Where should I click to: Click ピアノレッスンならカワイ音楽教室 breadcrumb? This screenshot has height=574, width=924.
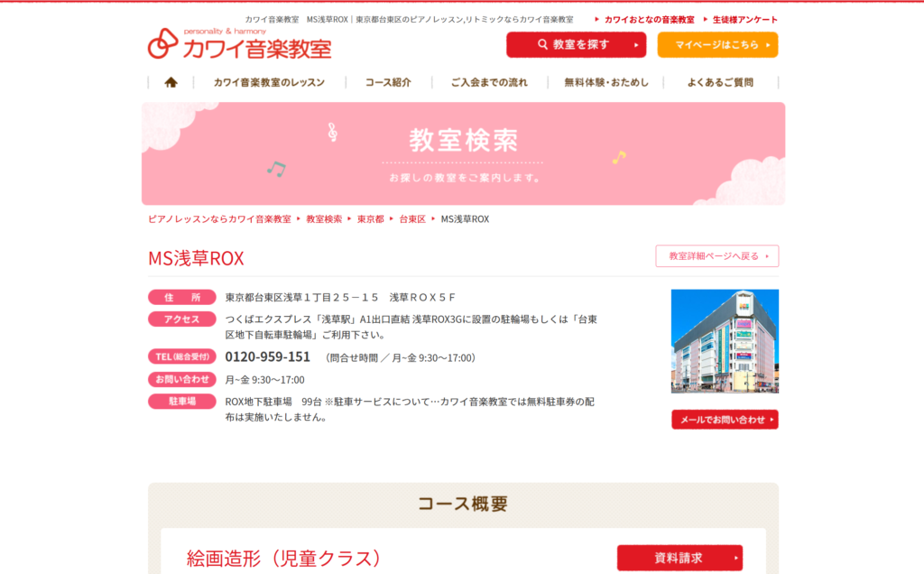[x=219, y=219]
